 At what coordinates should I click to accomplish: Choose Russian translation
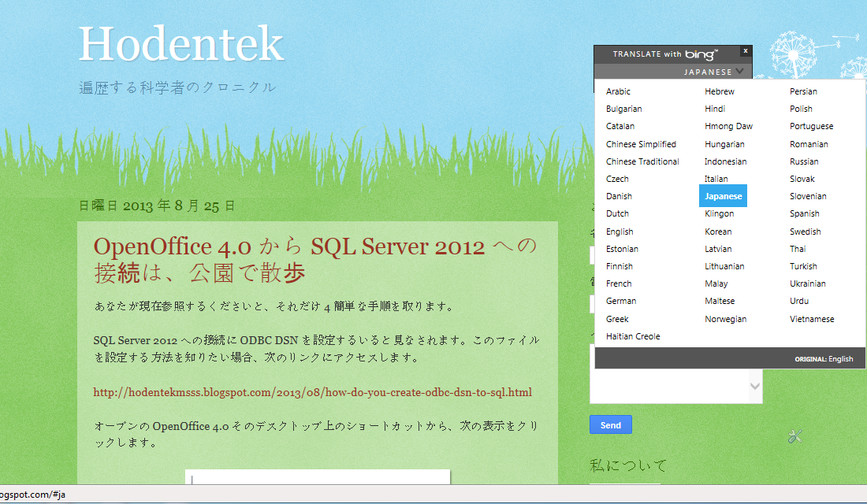point(804,161)
